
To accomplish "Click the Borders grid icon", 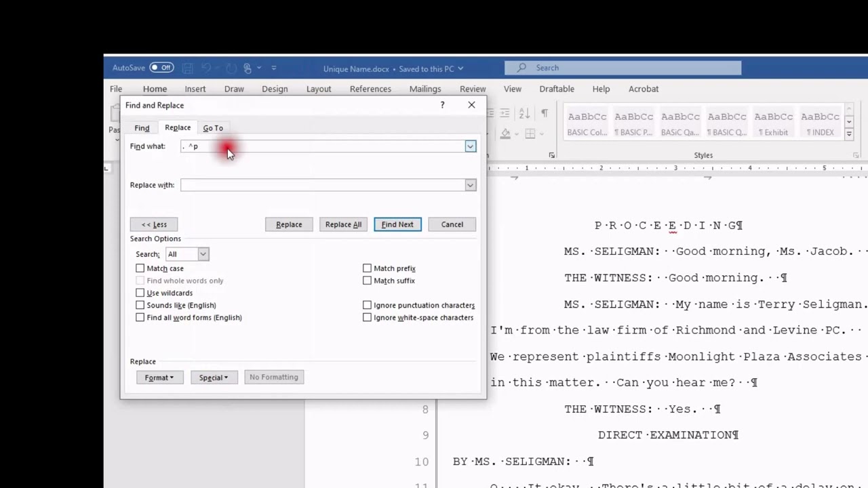I will click(530, 134).
